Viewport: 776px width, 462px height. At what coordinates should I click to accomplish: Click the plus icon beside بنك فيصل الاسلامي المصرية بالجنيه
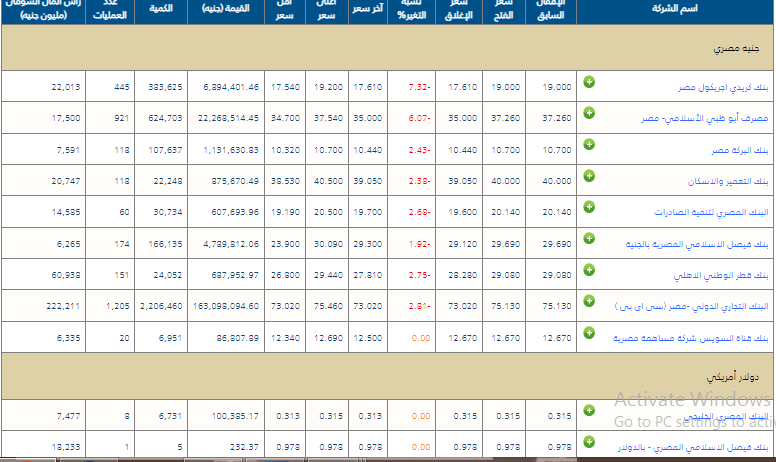(589, 239)
